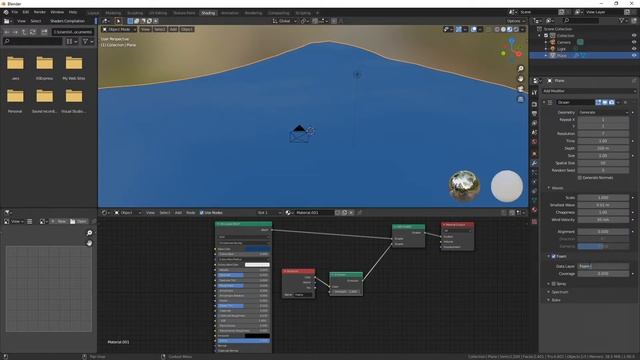
Task: Open Object Mode dropdown in 3D viewport
Action: click(x=119, y=29)
